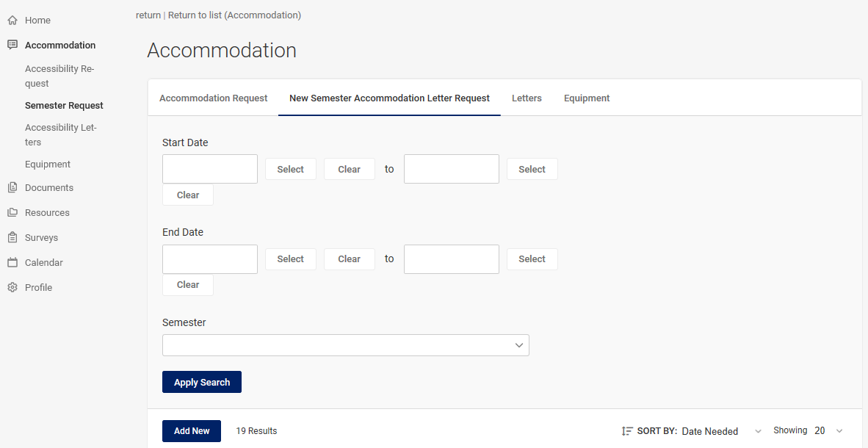Switch to the Equipment tab
The height and width of the screenshot is (448, 868).
[587, 98]
